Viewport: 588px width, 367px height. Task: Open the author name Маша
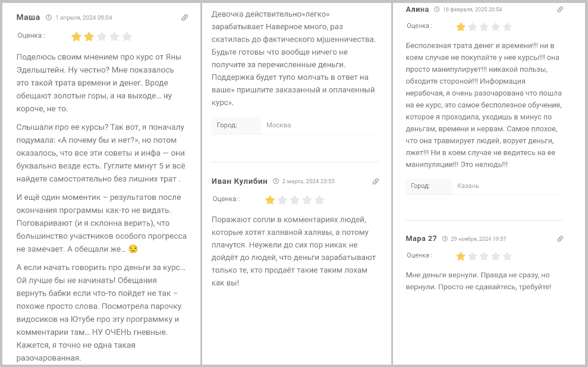pos(28,17)
